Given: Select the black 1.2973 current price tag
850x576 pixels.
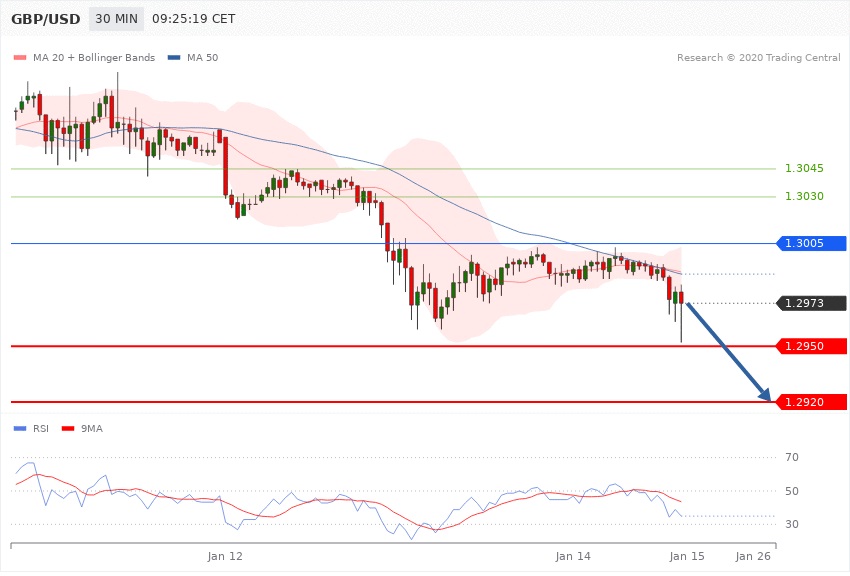Looking at the screenshot, I should coord(811,303).
